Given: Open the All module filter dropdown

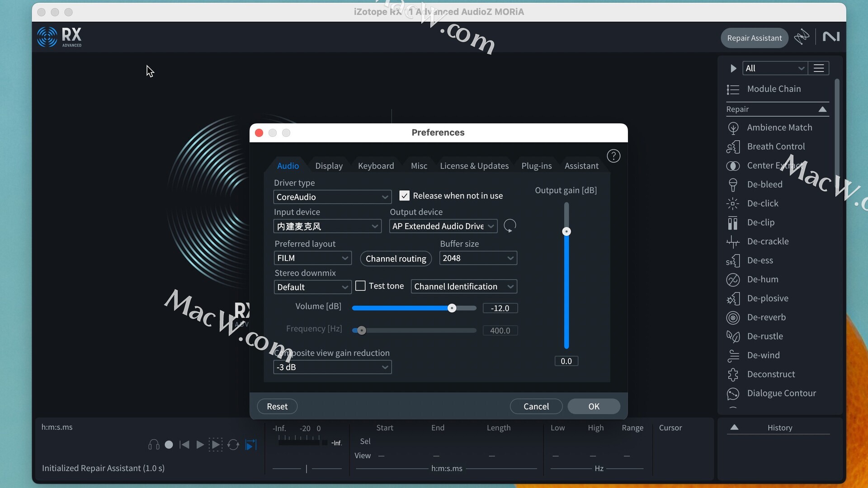Looking at the screenshot, I should coord(775,68).
